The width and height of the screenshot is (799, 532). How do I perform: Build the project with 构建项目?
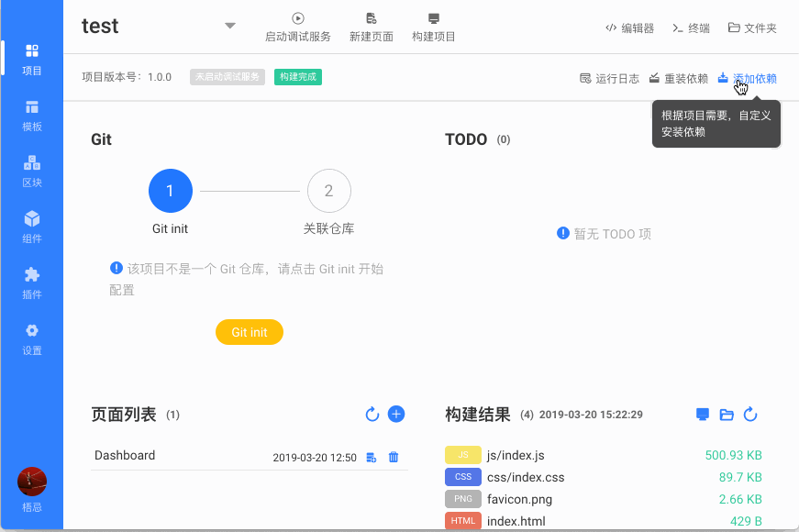(434, 28)
